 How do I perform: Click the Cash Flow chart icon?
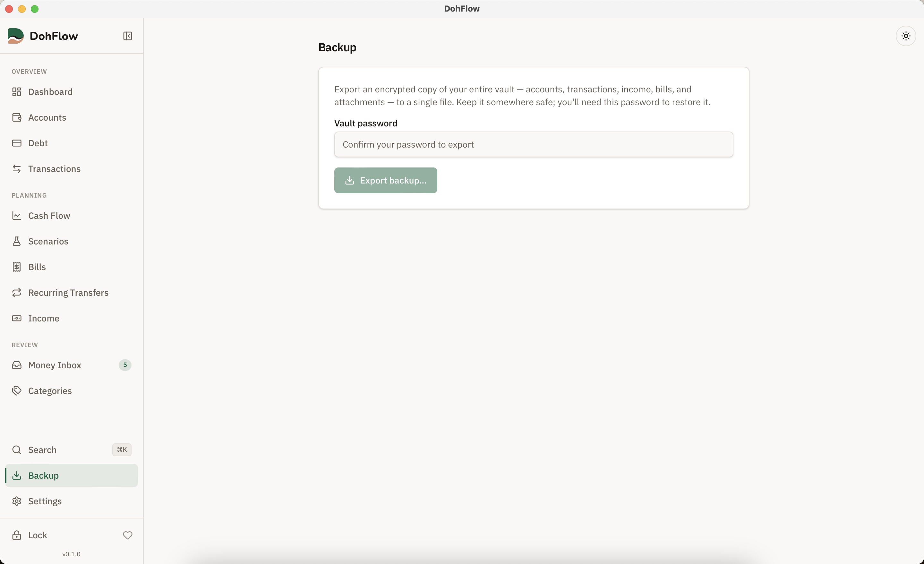16,216
